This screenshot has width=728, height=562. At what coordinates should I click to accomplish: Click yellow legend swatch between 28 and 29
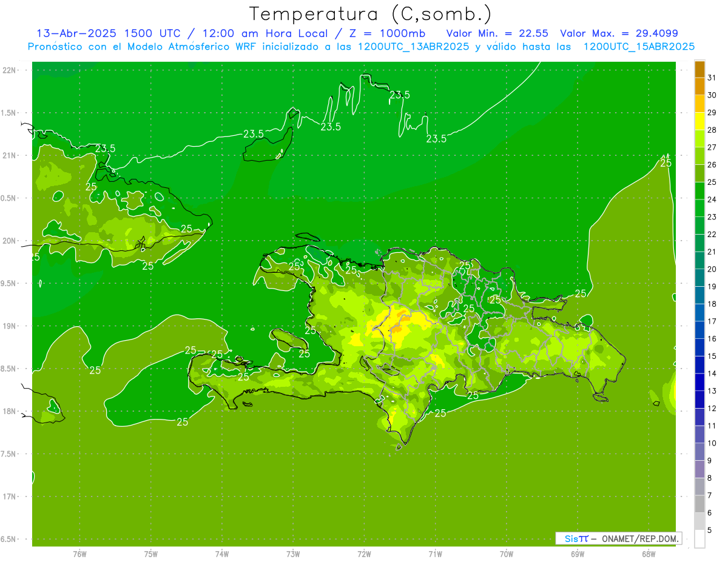700,121
